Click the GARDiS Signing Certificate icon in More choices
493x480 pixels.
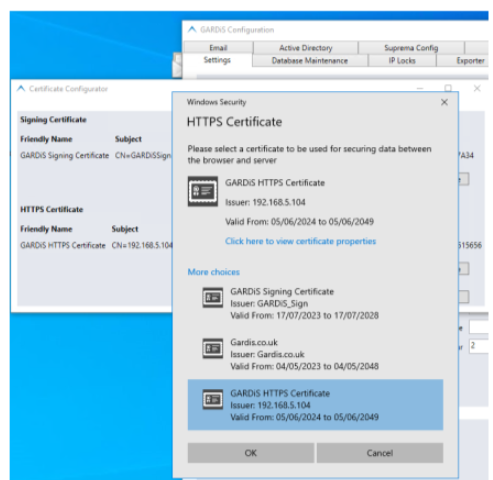(213, 297)
